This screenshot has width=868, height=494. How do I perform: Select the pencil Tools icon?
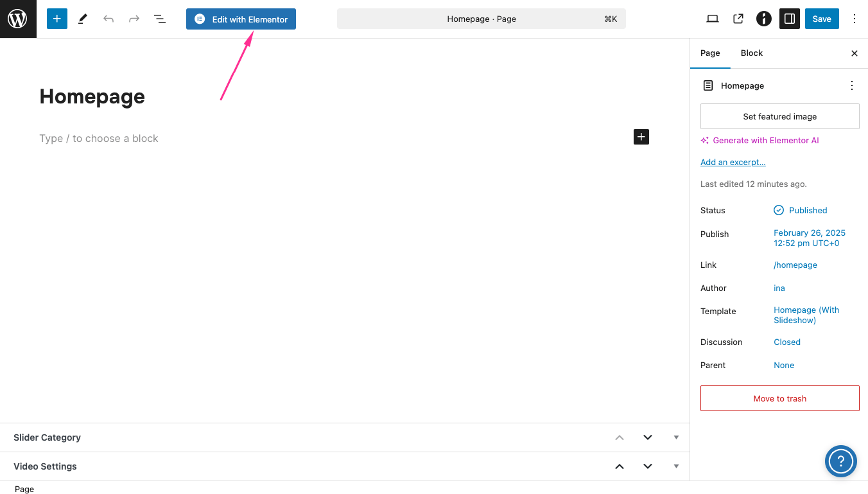(x=83, y=19)
